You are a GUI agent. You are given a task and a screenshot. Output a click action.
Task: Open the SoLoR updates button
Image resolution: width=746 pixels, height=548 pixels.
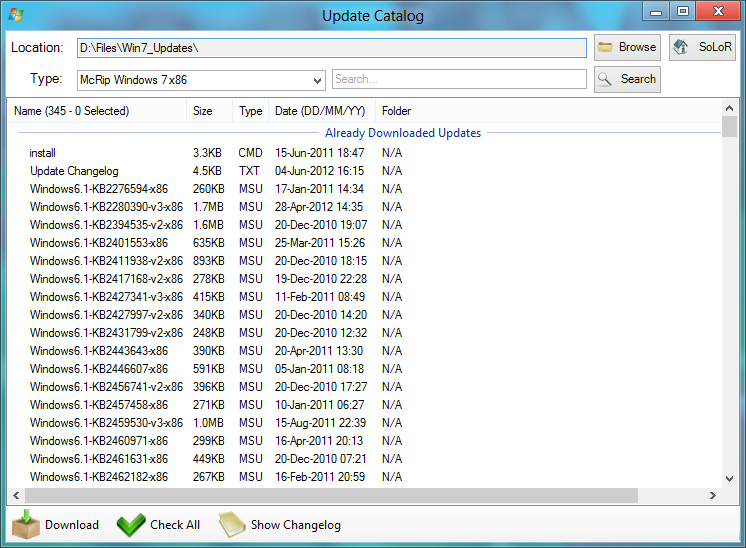702,47
